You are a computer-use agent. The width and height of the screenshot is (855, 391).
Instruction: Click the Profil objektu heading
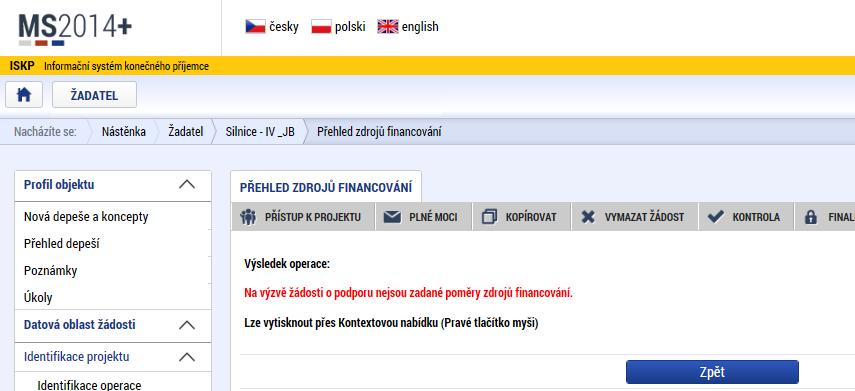pos(59,184)
